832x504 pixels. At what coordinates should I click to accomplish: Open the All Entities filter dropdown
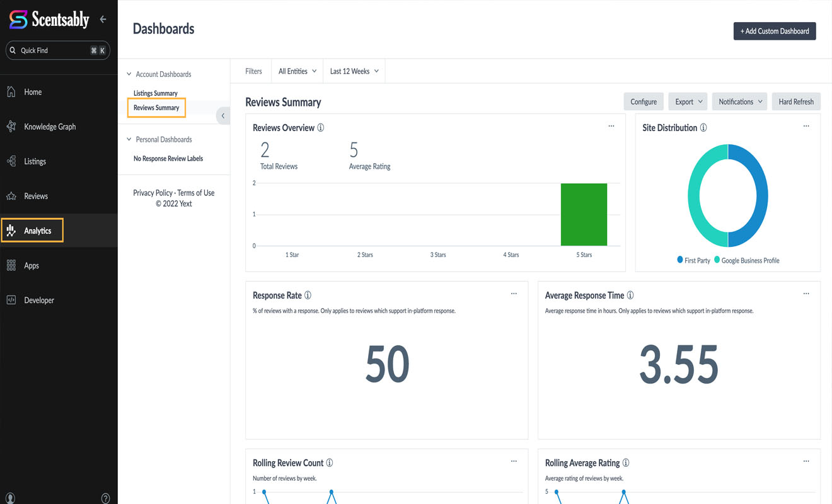[297, 71]
